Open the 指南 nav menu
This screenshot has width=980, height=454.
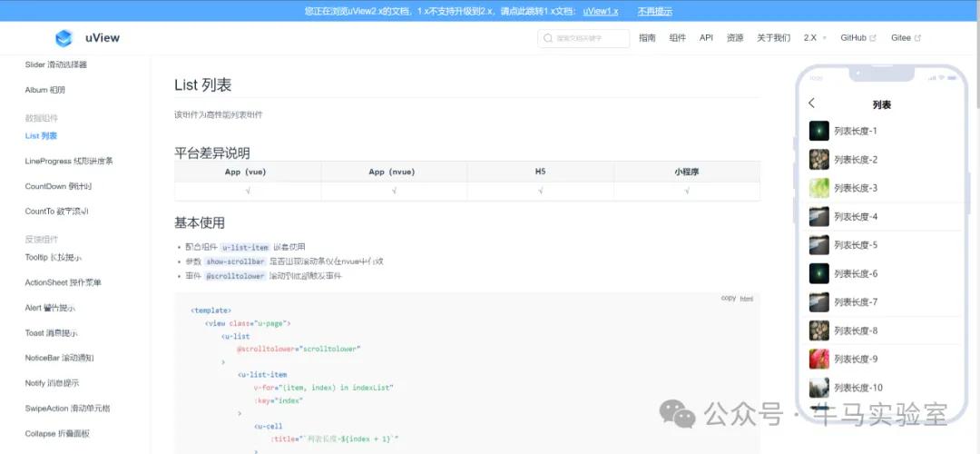pyautogui.click(x=648, y=38)
